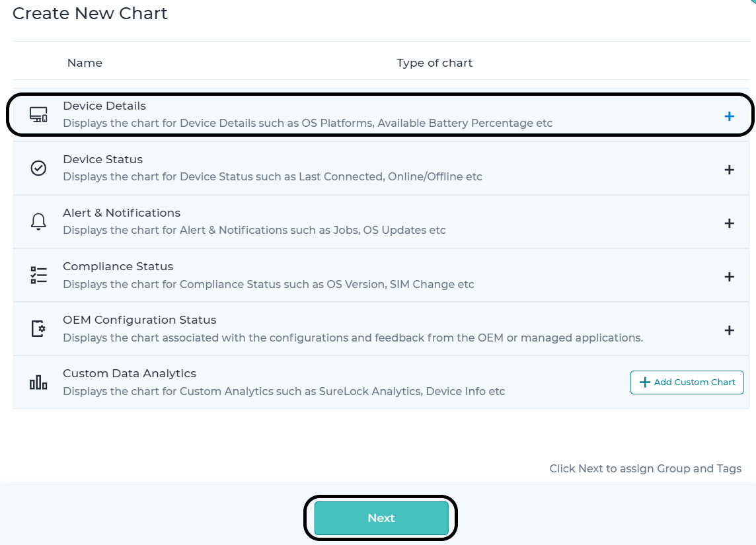756x545 pixels.
Task: Click the Custom Data Analytics bar chart icon
Action: pos(38,382)
